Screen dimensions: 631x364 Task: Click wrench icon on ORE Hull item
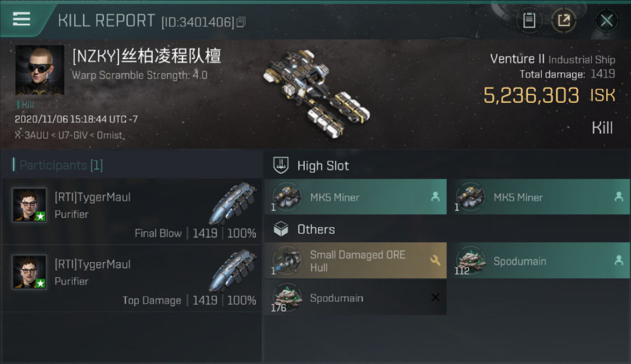pyautogui.click(x=435, y=261)
